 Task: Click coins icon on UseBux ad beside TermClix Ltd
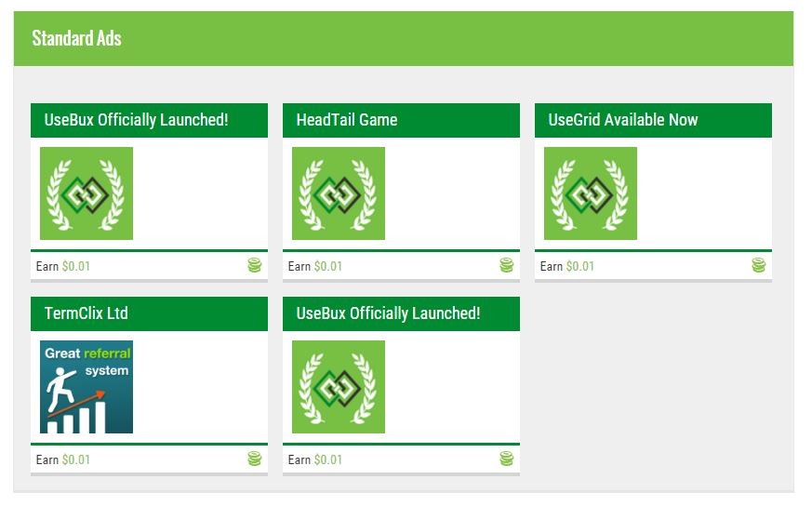[506, 459]
